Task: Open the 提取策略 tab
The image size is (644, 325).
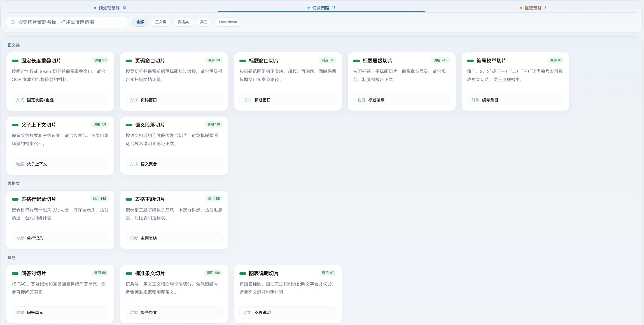Action: point(533,8)
